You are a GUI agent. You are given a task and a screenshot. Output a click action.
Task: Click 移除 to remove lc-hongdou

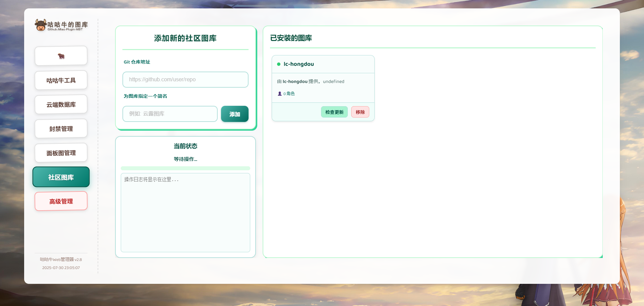360,112
